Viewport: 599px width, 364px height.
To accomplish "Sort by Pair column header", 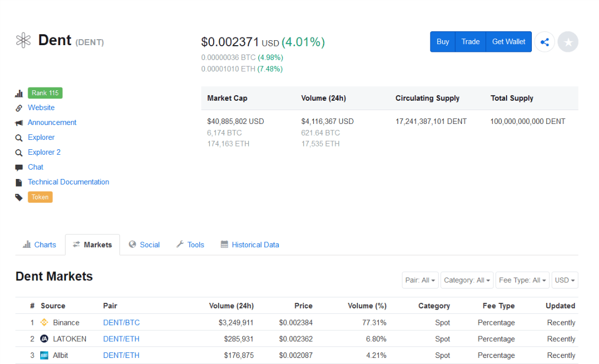I will pyautogui.click(x=110, y=306).
